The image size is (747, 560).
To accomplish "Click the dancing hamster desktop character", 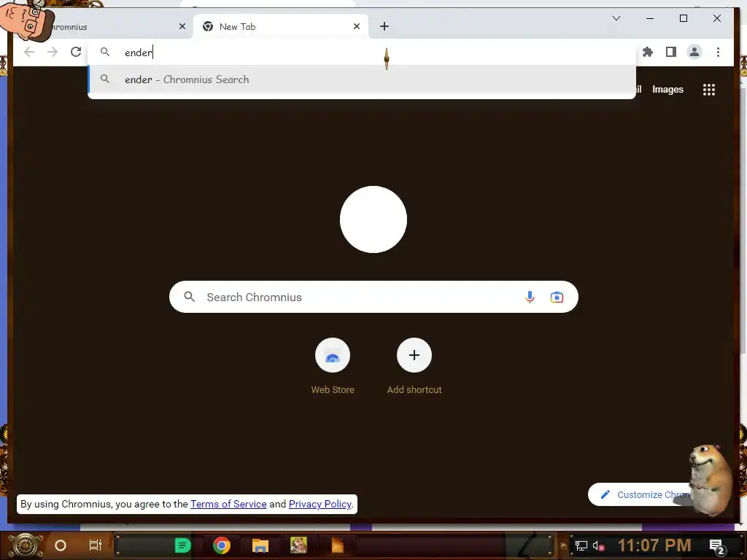I will click(x=710, y=480).
